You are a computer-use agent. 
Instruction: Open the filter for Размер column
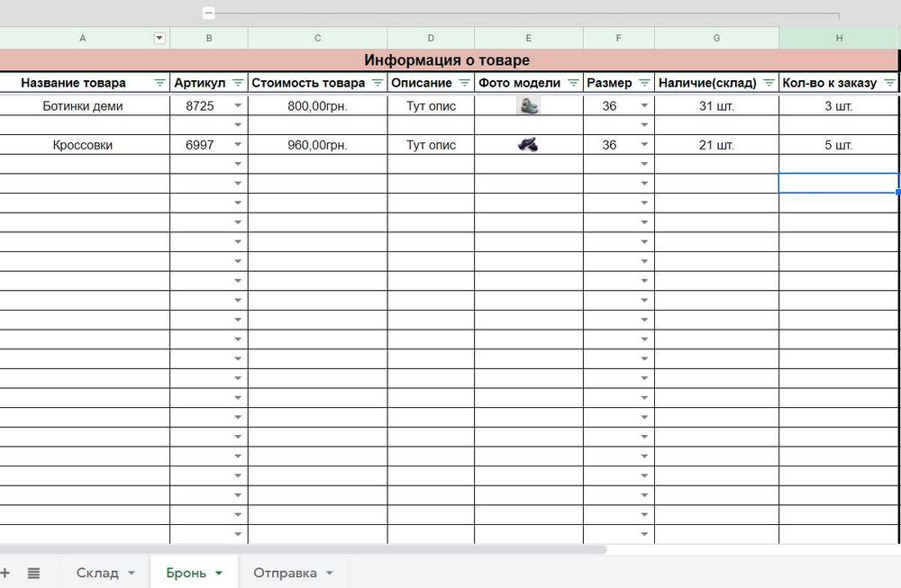(645, 83)
